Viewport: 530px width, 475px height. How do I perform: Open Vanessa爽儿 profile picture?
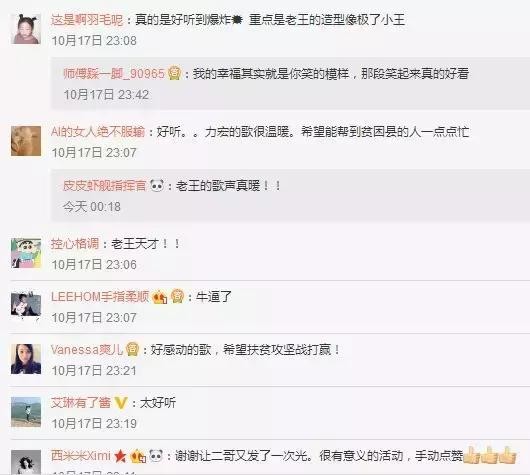pyautogui.click(x=26, y=359)
